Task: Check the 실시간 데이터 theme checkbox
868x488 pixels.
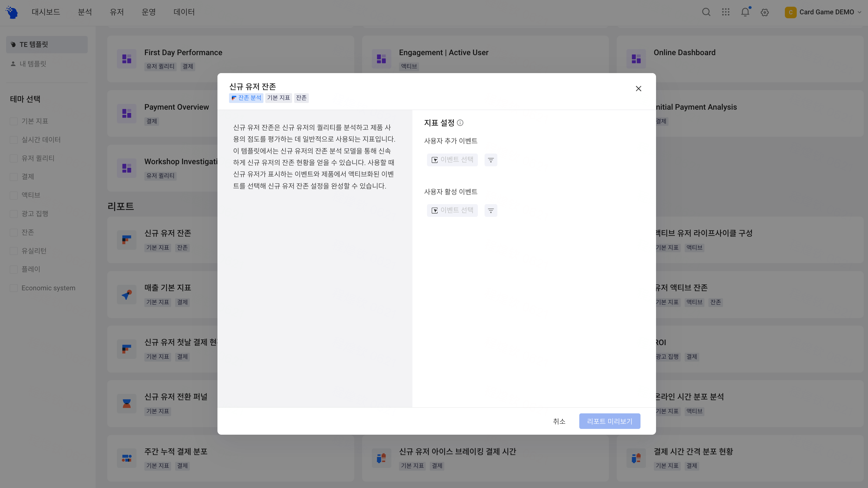Action: click(x=14, y=140)
